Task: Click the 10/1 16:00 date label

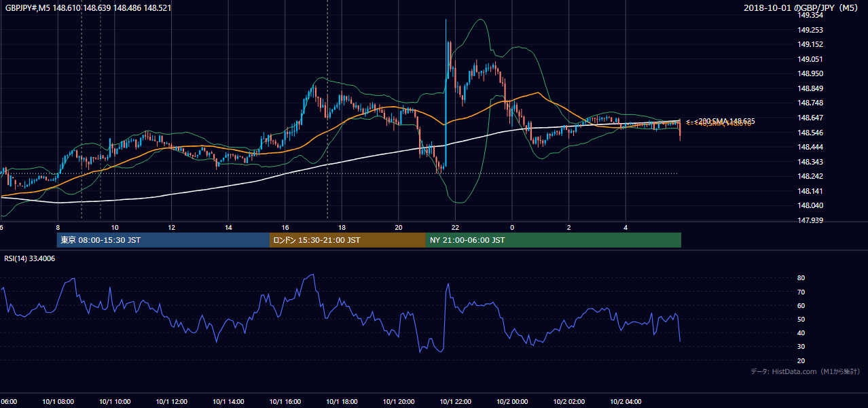Action: pyautogui.click(x=285, y=402)
